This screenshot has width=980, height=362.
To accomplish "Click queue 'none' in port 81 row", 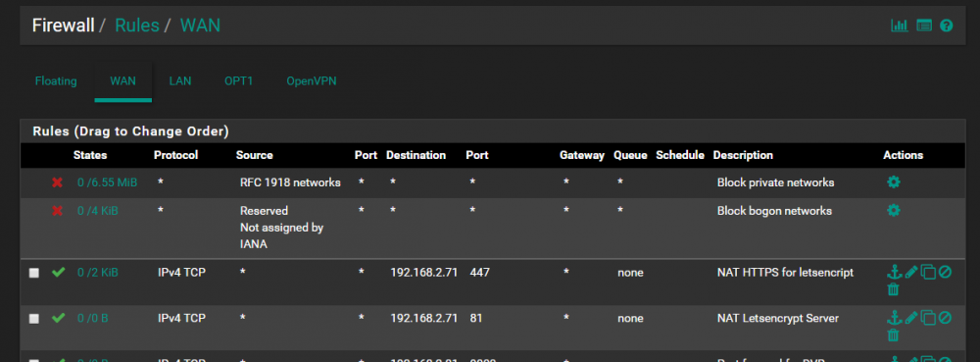I will [x=630, y=318].
